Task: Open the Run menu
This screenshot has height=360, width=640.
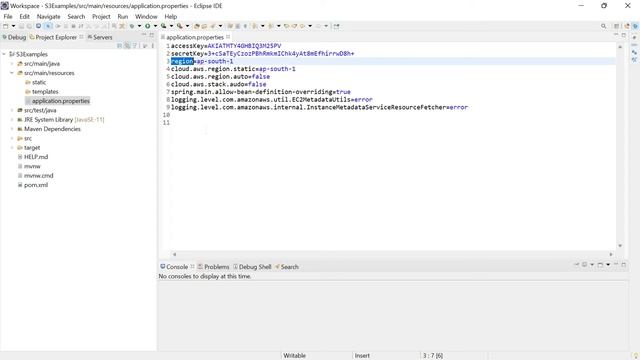Action: pyautogui.click(x=122, y=16)
